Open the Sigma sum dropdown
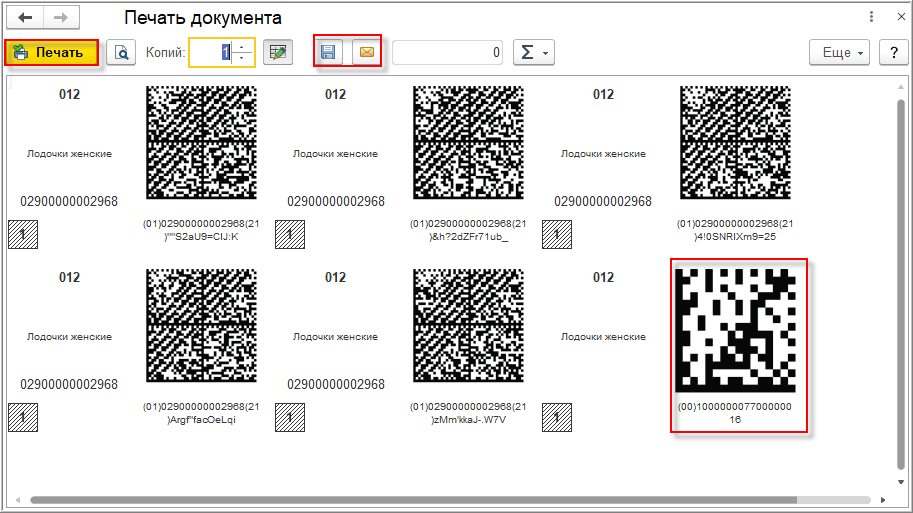Image resolution: width=913 pixels, height=513 pixels. 534,52
